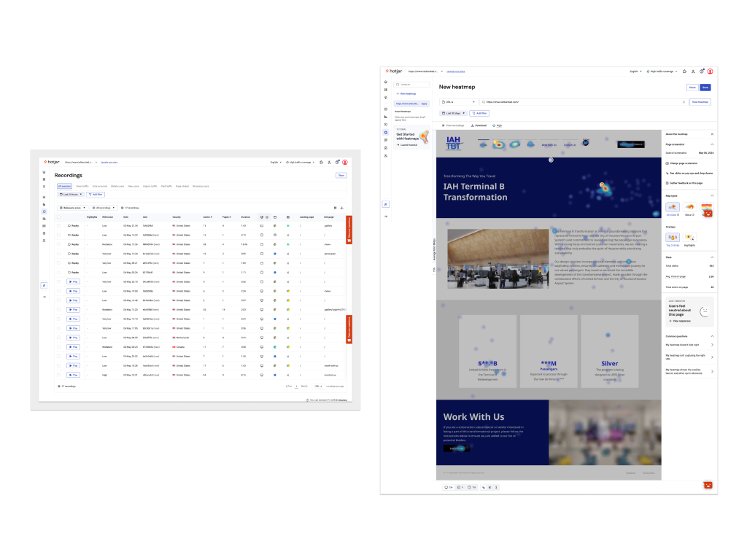Click download icon above recordings table
This screenshot has width=747, height=560.
341,208
